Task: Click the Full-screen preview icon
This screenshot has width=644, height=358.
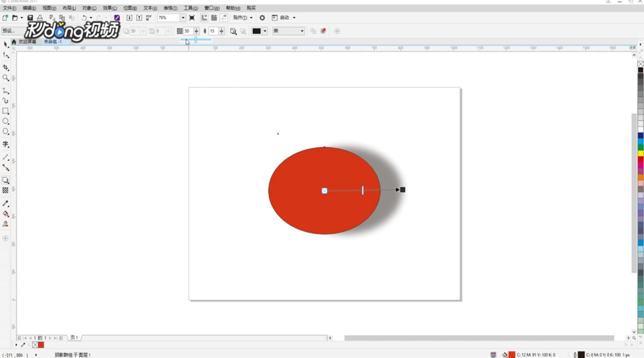Action: 192,18
